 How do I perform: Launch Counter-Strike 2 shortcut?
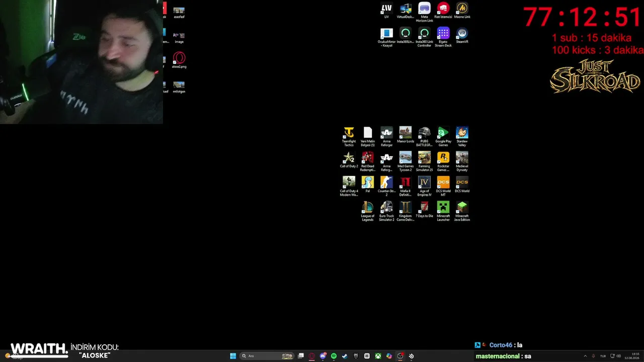386,187
